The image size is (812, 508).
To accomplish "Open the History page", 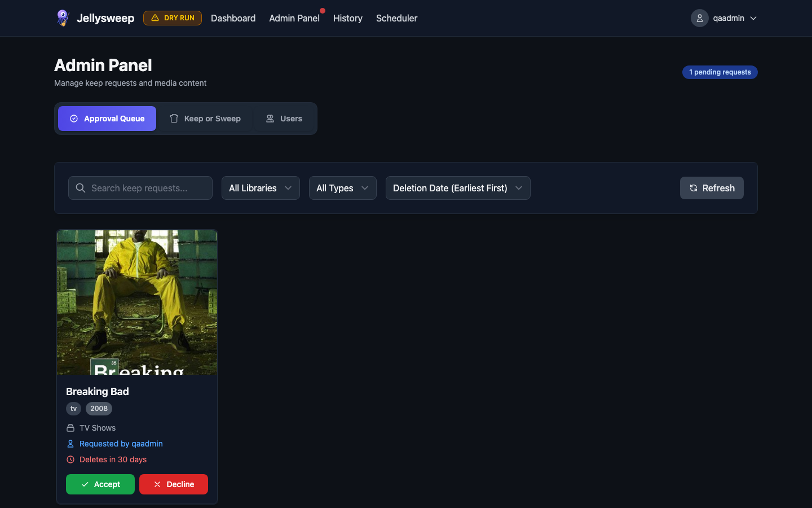I will tap(348, 18).
